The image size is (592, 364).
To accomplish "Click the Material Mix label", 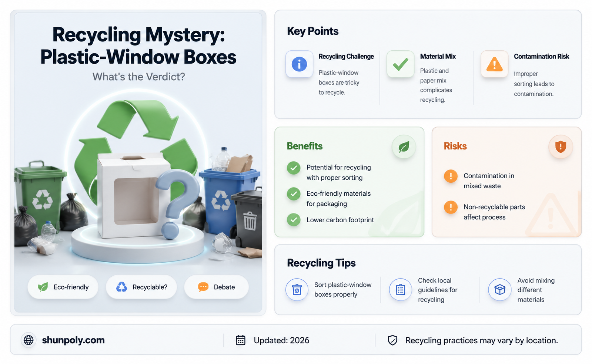I will coord(438,56).
